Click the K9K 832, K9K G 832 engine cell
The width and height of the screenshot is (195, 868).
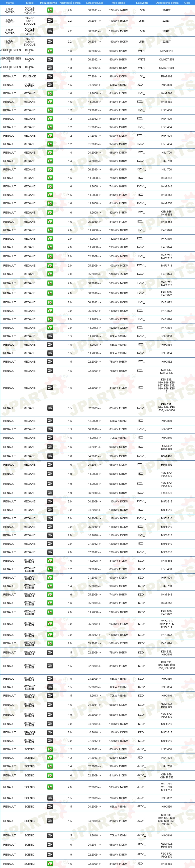(x=167, y=371)
